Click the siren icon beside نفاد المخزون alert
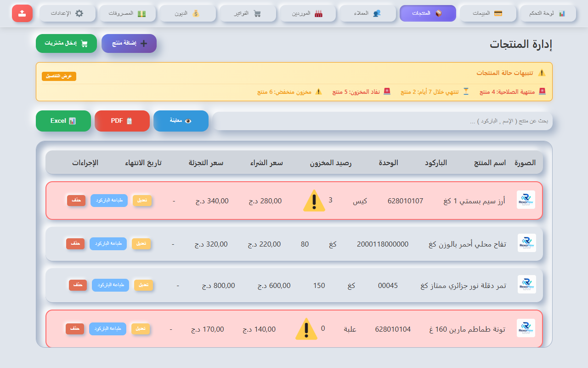This screenshot has width=588, height=368. point(387,92)
